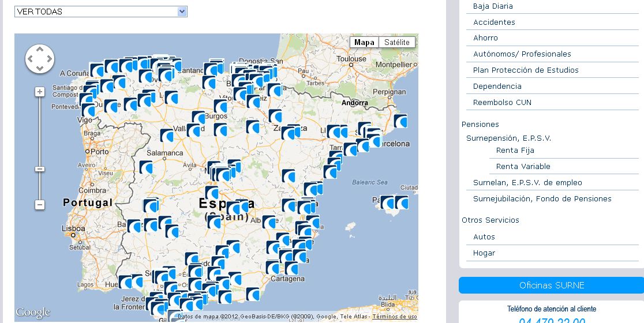Click the map pan up arrow
Screen dimensions: 644x323
tap(40, 49)
